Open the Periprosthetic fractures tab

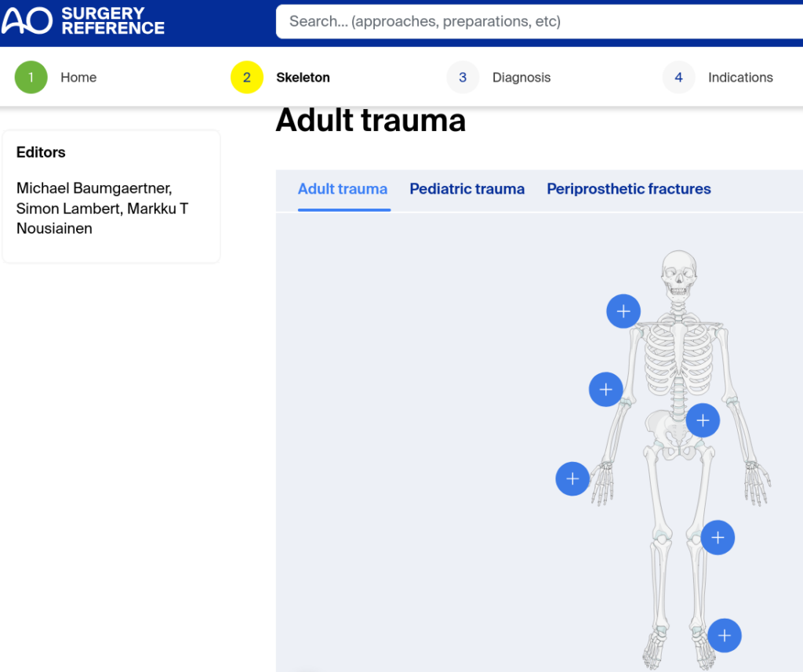628,189
